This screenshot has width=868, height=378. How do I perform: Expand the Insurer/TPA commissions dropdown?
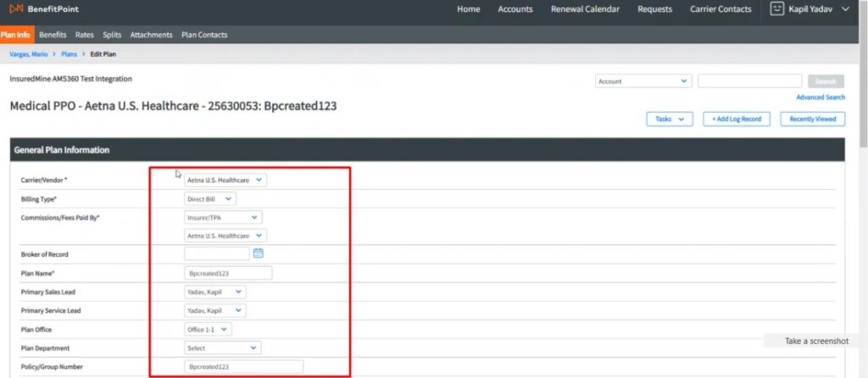224,218
